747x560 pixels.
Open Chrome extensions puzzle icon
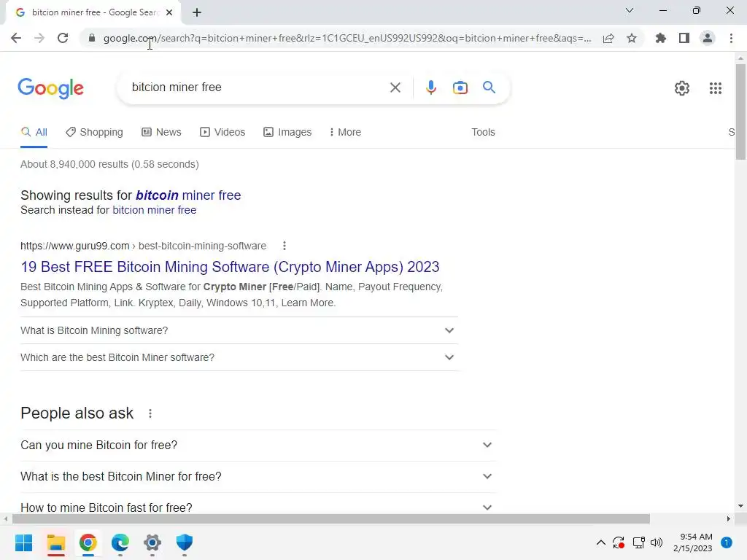click(660, 38)
